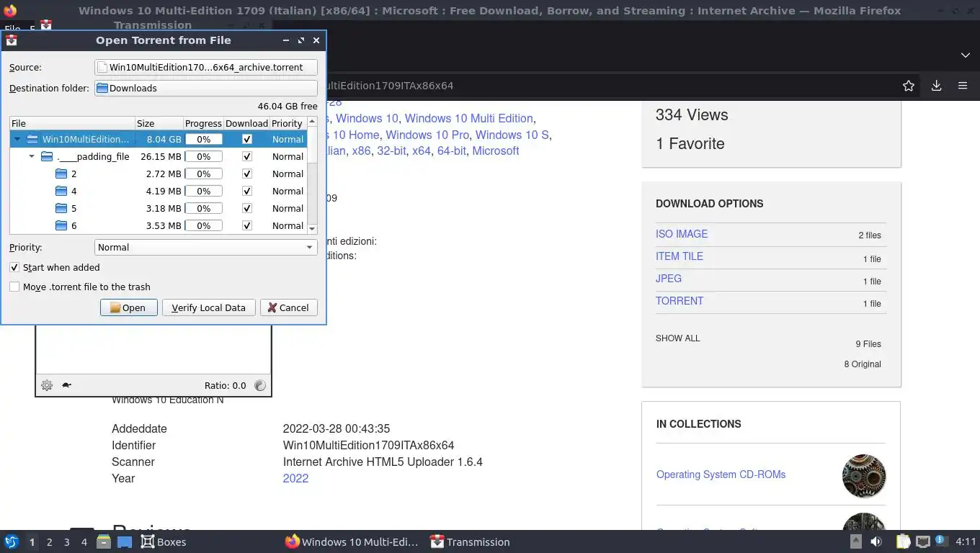
Task: Open the ITEM TILE download link
Action: tap(680, 256)
